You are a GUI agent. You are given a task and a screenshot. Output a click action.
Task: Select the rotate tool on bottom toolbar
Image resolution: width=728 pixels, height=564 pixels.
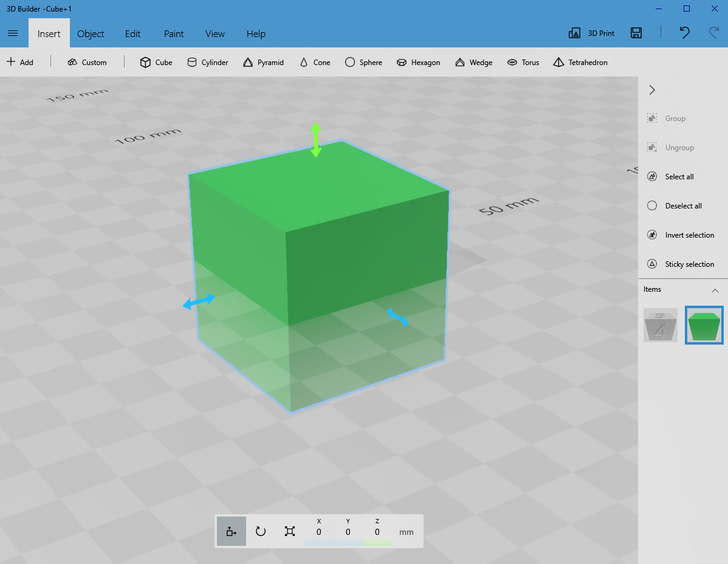click(260, 531)
